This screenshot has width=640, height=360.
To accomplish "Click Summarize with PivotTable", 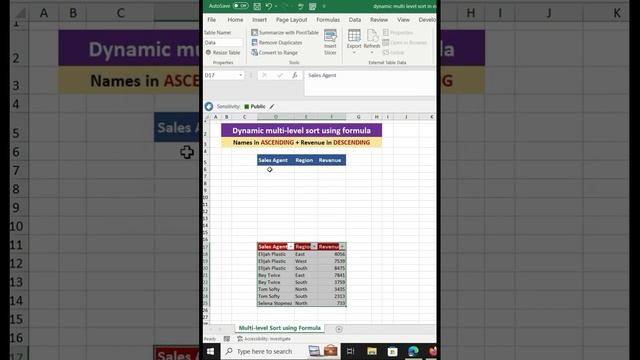I will coord(285,32).
